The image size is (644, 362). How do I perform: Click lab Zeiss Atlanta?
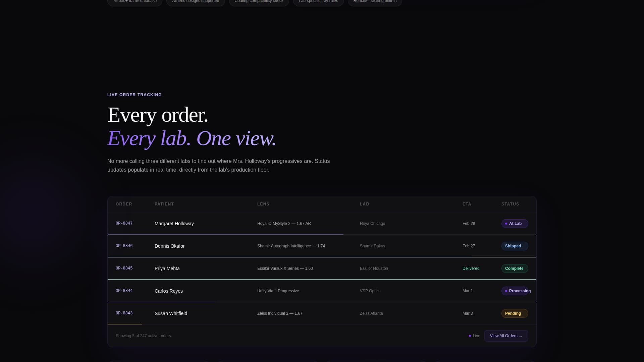[371, 313]
